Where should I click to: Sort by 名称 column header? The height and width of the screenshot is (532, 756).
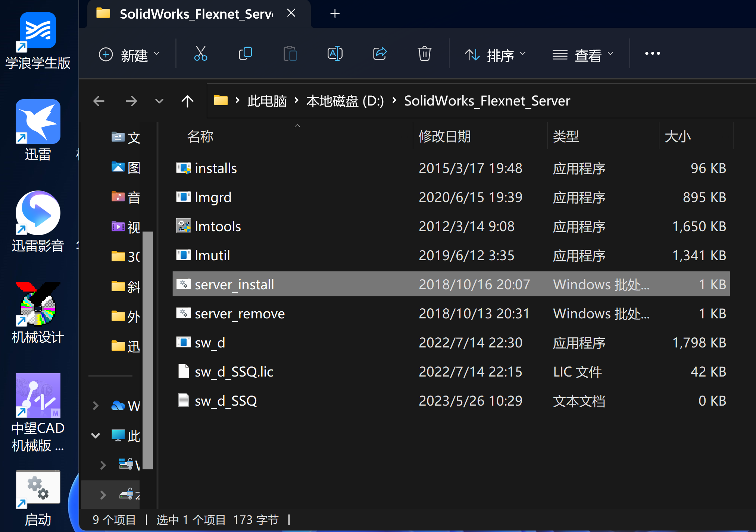click(x=200, y=136)
